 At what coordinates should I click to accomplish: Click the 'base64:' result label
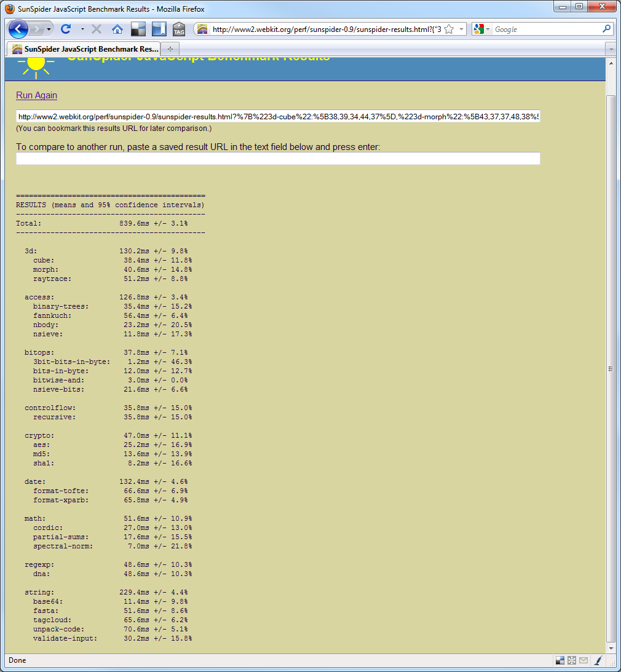coord(48,602)
